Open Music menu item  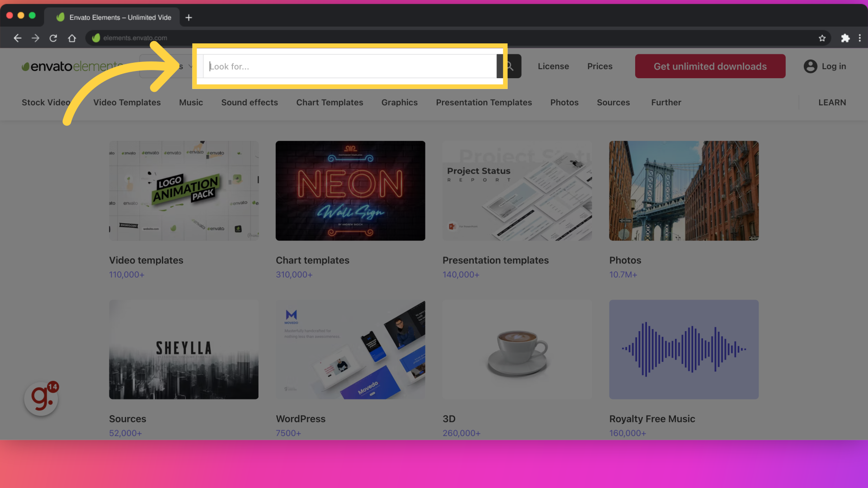pos(191,103)
